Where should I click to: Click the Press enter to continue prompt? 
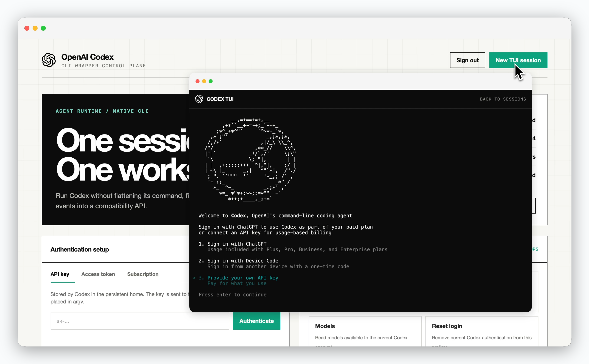tap(233, 295)
